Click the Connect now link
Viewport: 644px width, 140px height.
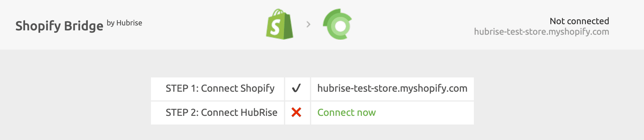346,112
